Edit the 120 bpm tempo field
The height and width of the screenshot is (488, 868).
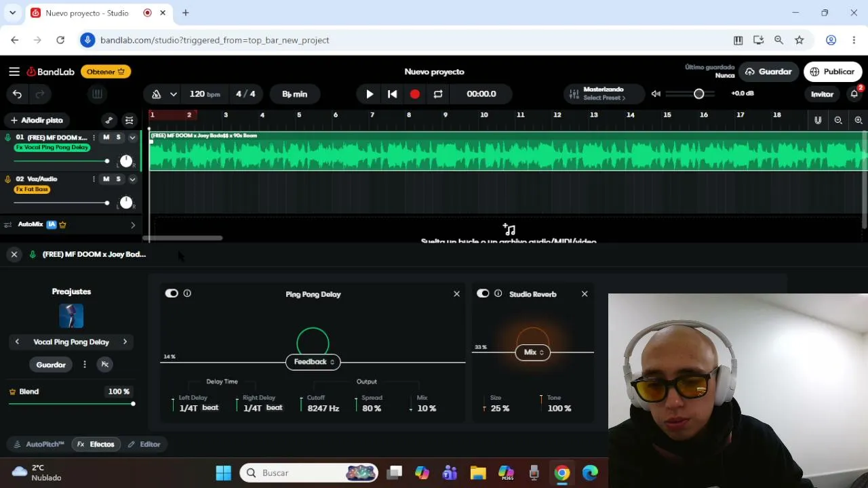coord(205,94)
